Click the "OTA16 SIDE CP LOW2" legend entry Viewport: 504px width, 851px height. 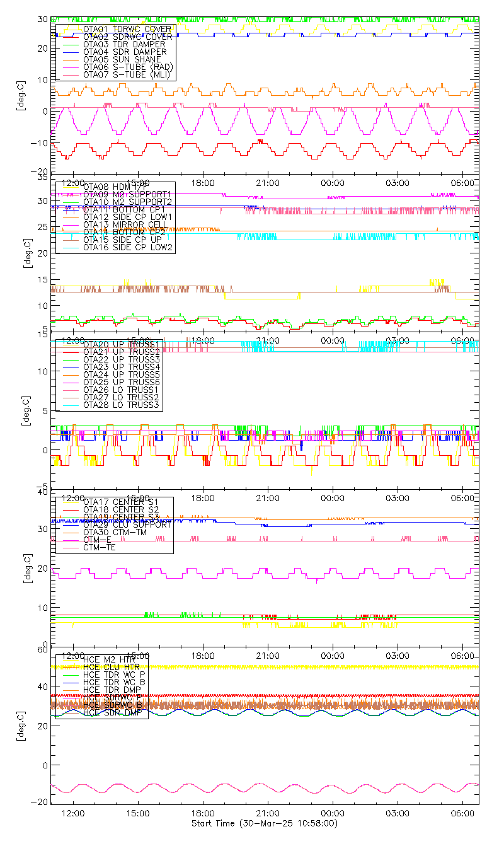pyautogui.click(x=128, y=247)
